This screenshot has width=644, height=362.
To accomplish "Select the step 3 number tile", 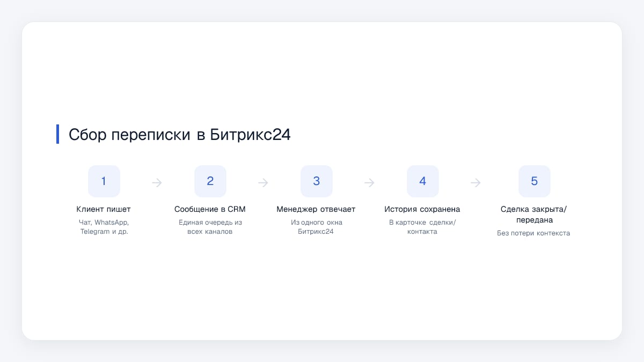I will (317, 181).
